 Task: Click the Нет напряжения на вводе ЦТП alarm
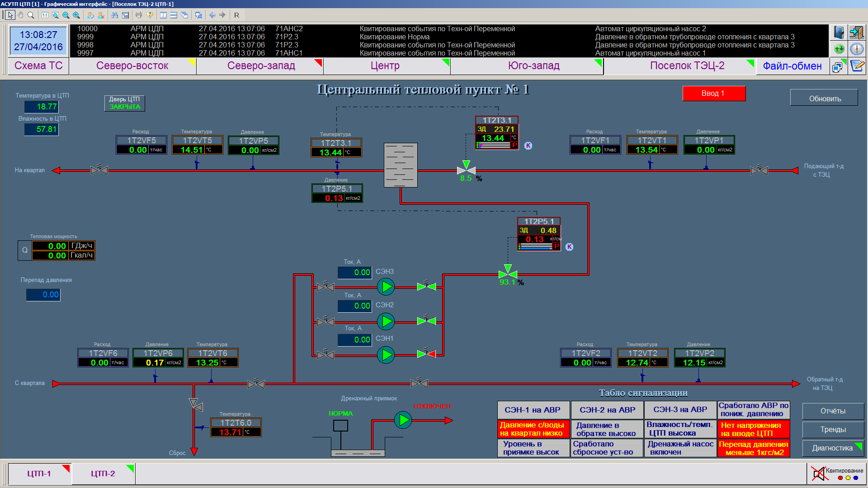coord(754,429)
